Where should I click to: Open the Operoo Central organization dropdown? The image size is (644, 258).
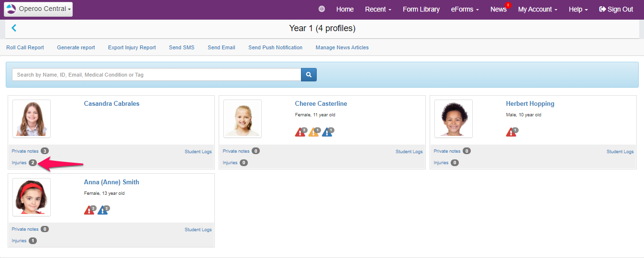38,9
